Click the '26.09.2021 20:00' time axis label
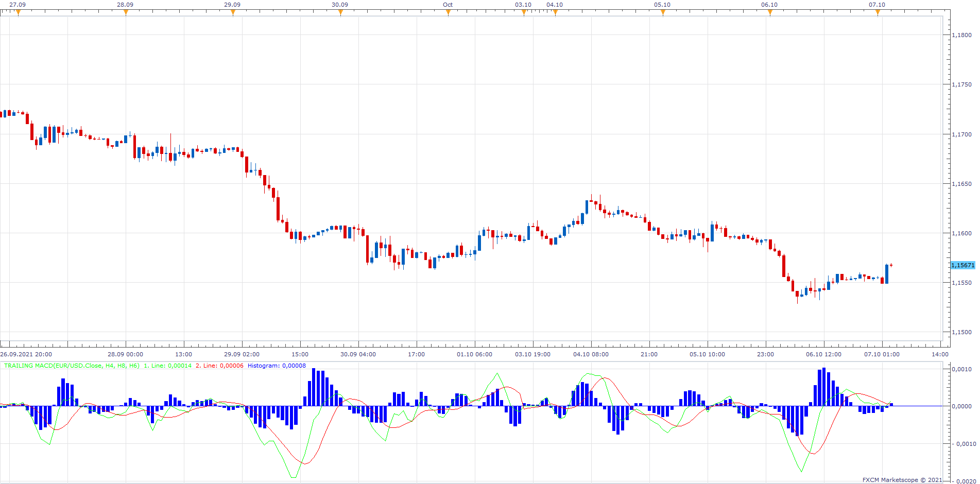The width and height of the screenshot is (980, 484). pos(26,354)
